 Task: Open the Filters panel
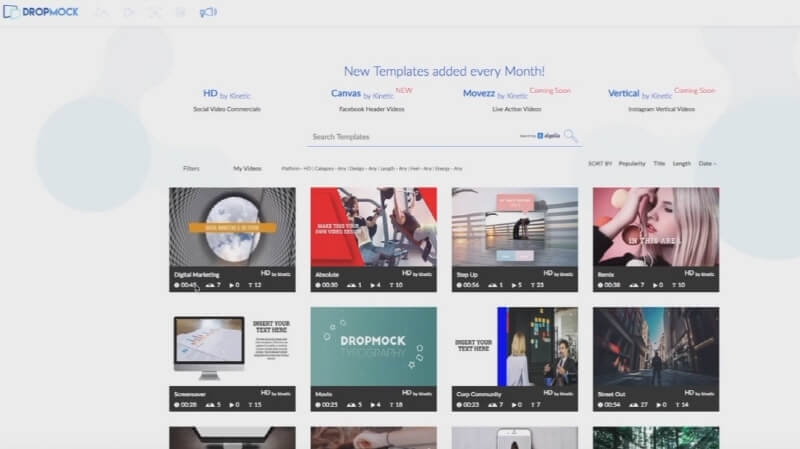(x=191, y=168)
